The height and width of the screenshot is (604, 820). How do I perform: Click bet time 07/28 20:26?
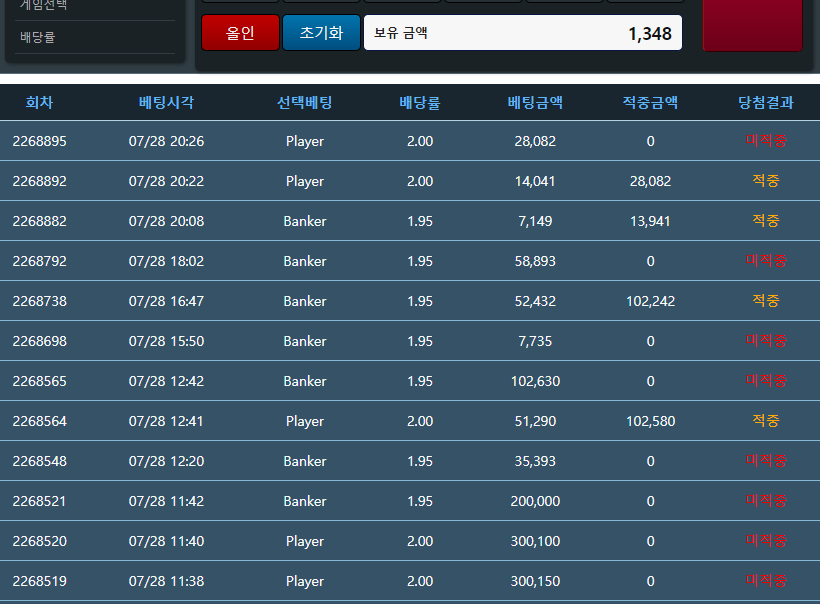[x=166, y=141]
